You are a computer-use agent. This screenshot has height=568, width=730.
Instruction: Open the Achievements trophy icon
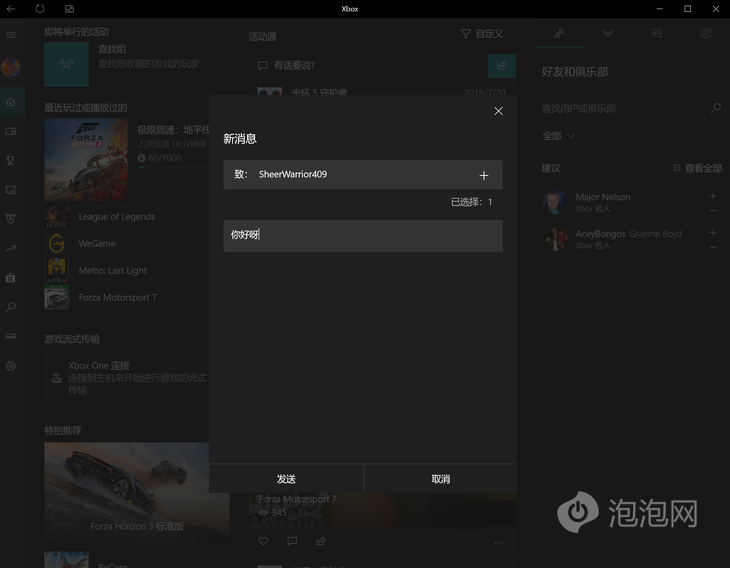(x=11, y=161)
